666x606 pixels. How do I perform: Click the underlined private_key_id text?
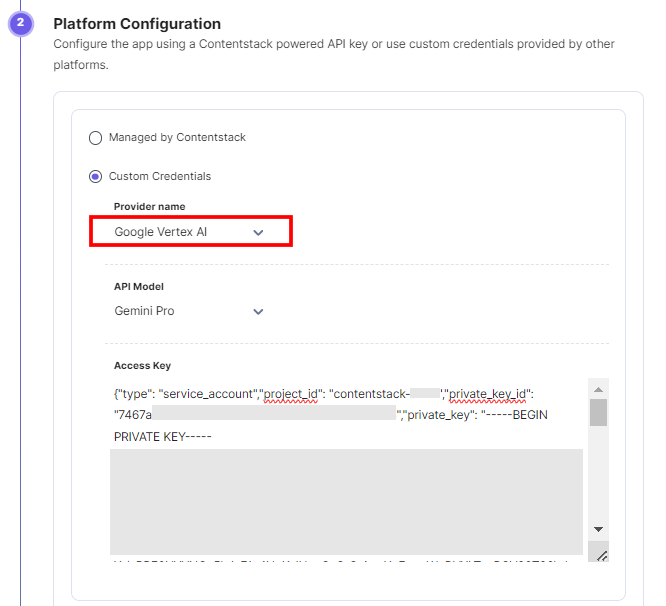(x=488, y=395)
